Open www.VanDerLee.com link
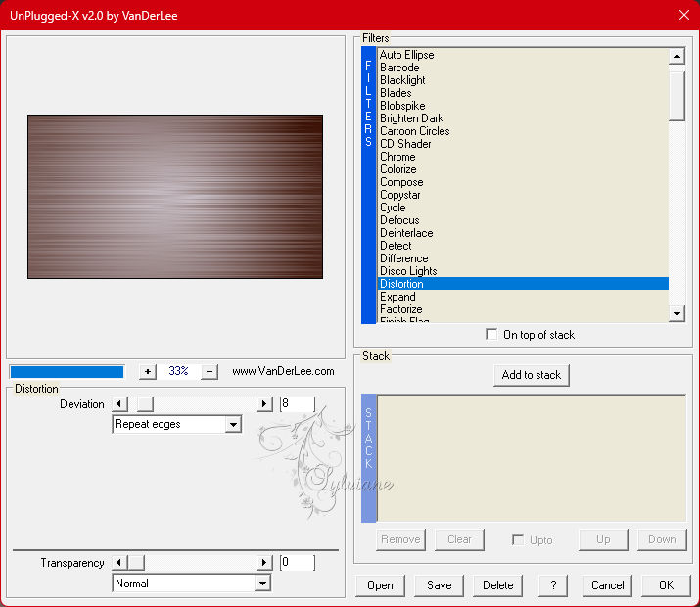The image size is (700, 607). [x=283, y=371]
